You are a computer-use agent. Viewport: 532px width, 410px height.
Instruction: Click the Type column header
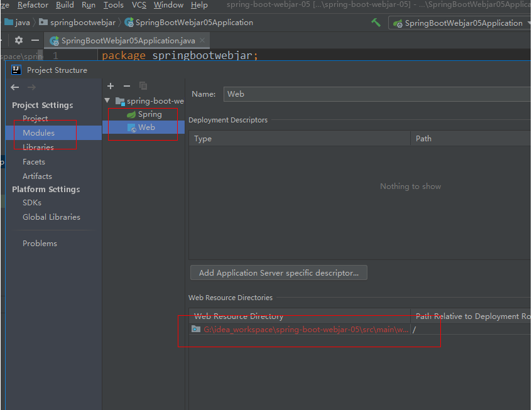[x=300, y=139]
